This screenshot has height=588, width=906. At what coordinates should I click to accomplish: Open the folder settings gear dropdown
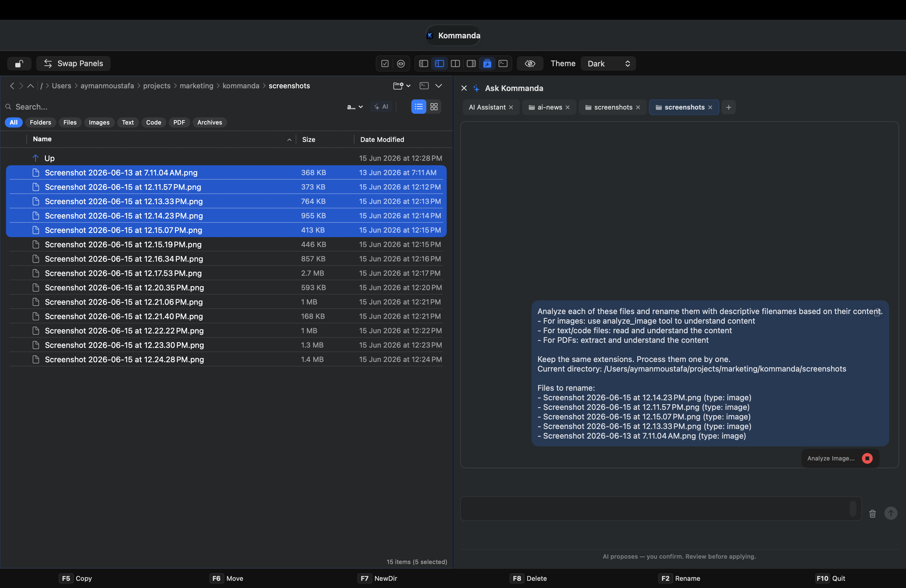point(401,86)
